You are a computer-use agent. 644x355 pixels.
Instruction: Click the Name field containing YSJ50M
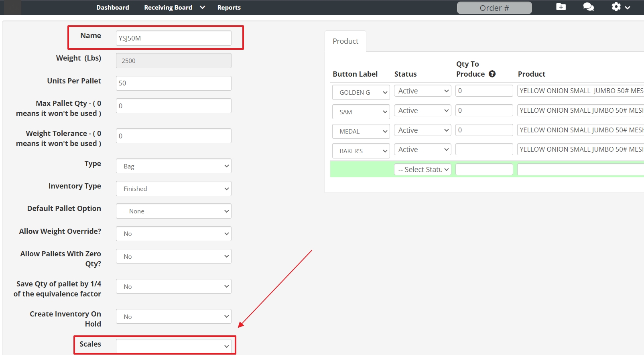173,38
